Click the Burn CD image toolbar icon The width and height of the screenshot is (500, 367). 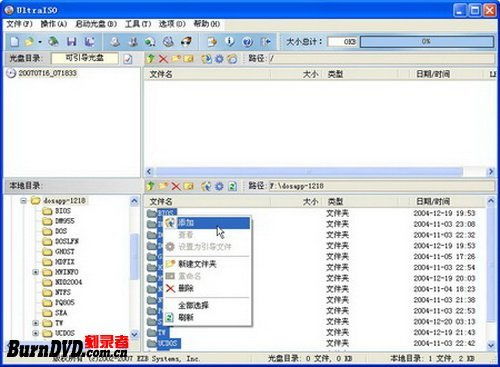pos(186,42)
